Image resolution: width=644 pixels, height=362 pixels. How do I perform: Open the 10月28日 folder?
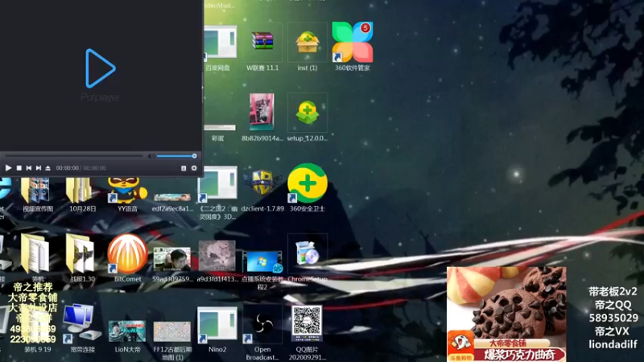[82, 195]
